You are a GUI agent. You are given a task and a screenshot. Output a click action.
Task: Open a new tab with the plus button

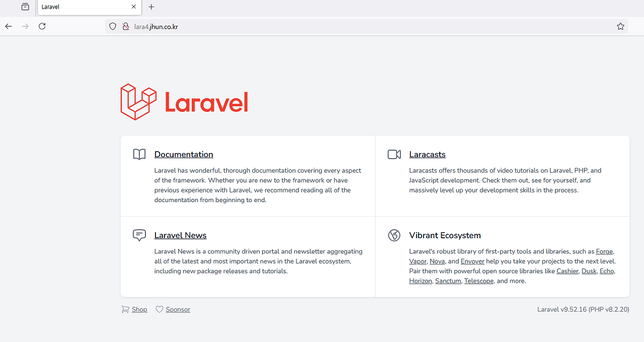point(151,7)
